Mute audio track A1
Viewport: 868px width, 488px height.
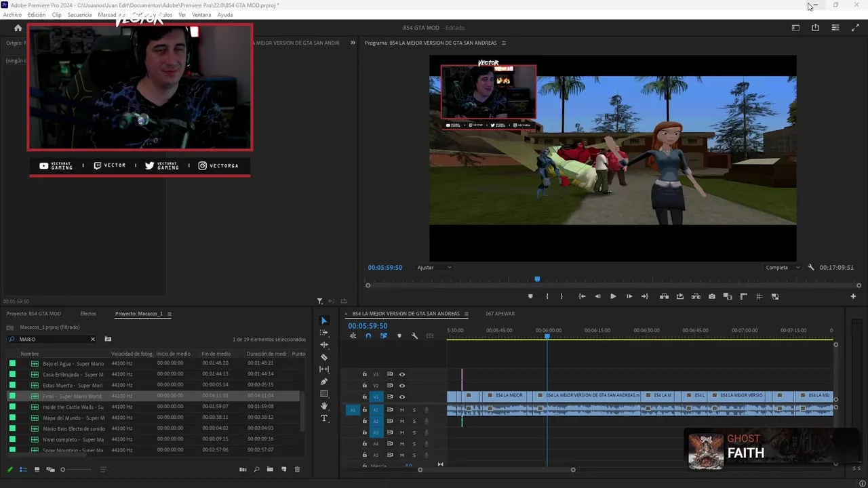tap(401, 410)
